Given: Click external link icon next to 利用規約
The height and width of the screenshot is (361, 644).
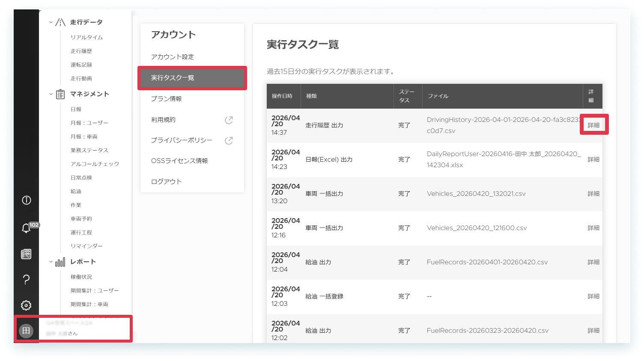Looking at the screenshot, I should pos(229,120).
